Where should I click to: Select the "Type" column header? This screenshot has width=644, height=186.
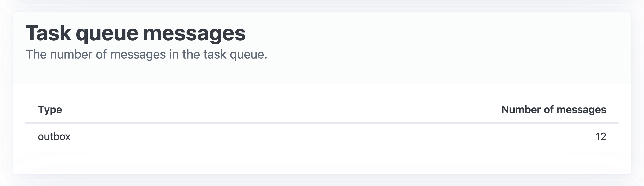coord(50,110)
